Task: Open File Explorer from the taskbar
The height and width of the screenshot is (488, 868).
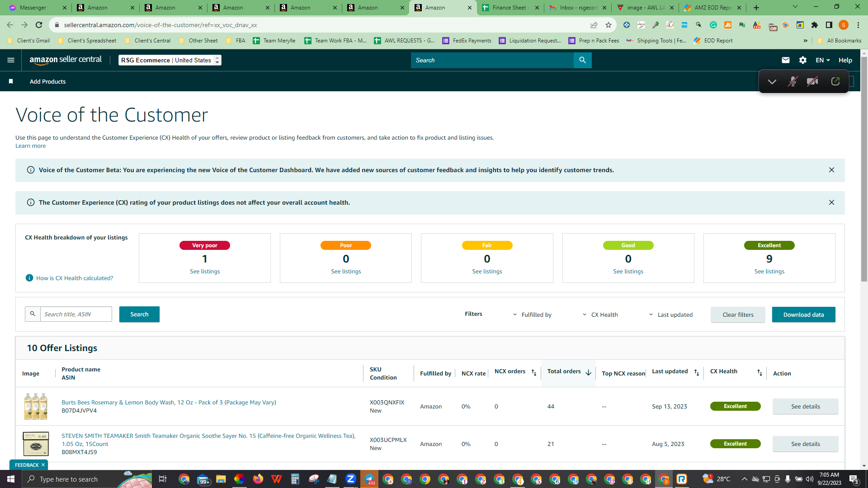Action: point(221,479)
